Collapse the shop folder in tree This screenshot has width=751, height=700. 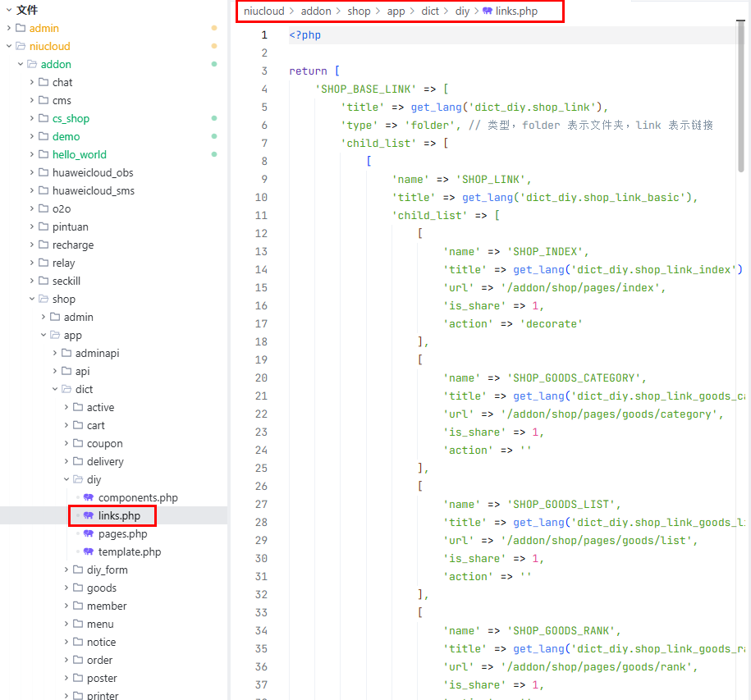point(32,300)
